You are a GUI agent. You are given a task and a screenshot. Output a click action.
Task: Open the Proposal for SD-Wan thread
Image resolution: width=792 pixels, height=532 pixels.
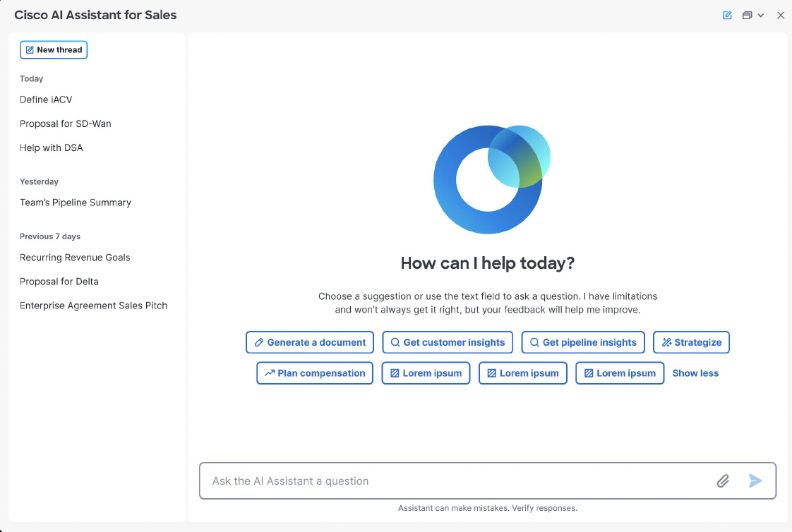pyautogui.click(x=65, y=123)
